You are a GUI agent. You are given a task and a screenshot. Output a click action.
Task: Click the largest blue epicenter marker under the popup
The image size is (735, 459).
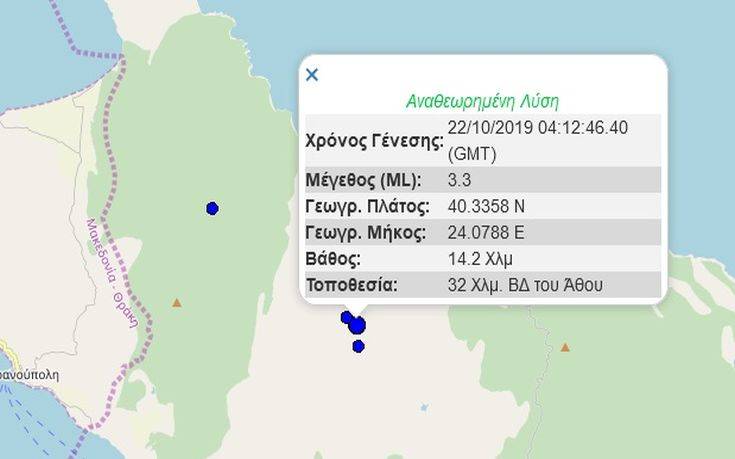[x=357, y=325]
